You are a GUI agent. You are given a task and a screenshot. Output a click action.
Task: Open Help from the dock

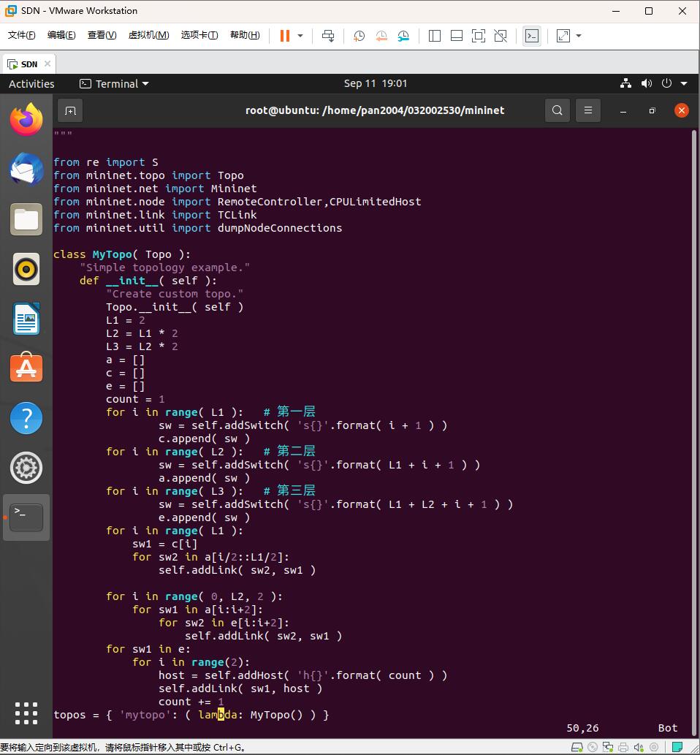(26, 418)
